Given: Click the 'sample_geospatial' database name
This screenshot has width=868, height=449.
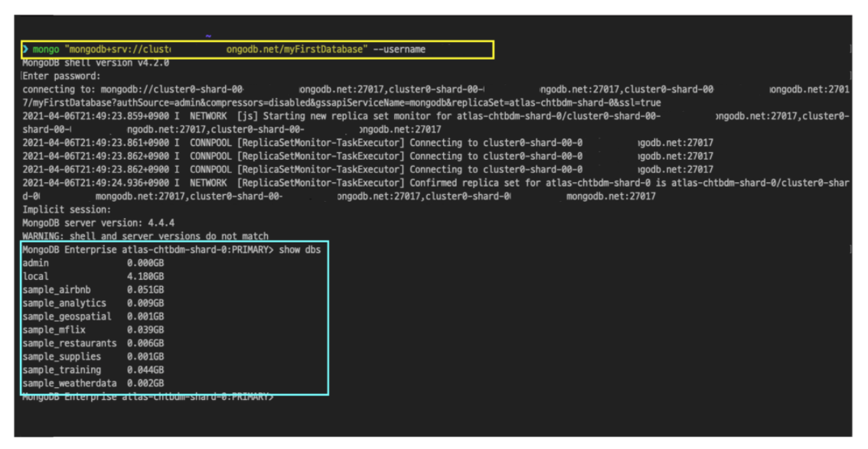Looking at the screenshot, I should pyautogui.click(x=67, y=317).
